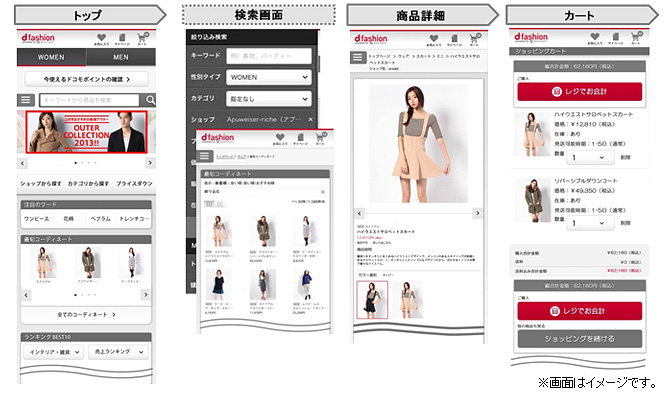Show next product image
The height and width of the screenshot is (393, 672).
(x=477, y=213)
